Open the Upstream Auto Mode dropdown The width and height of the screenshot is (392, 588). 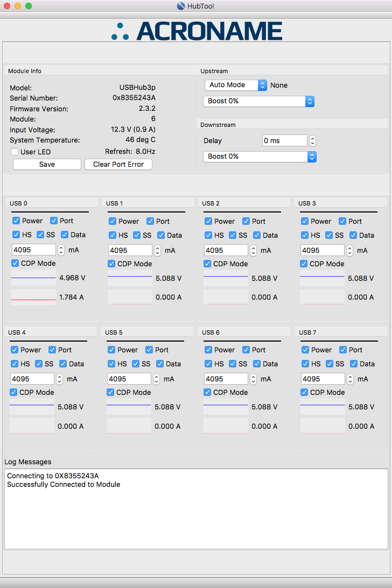coord(235,85)
